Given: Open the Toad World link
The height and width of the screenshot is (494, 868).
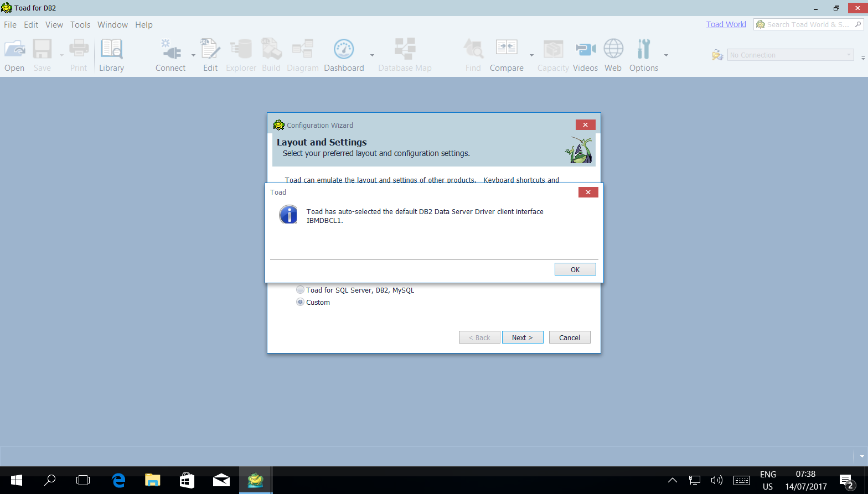Looking at the screenshot, I should (x=726, y=24).
